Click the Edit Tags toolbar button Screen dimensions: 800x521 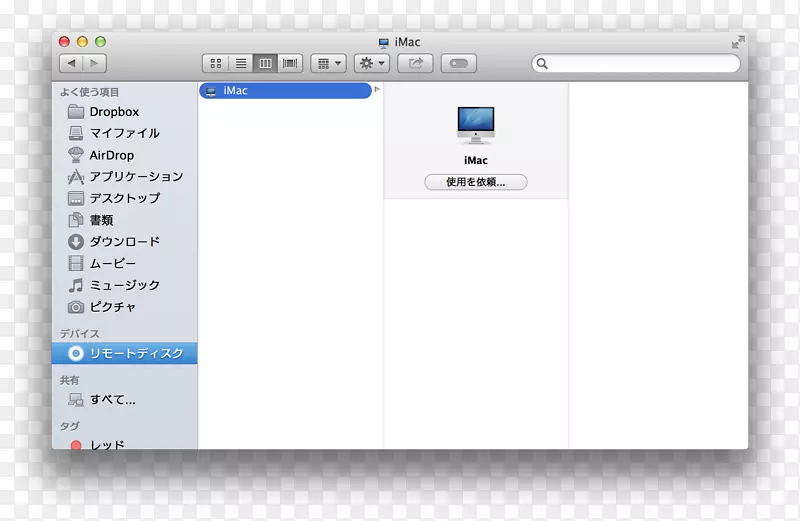(x=459, y=63)
